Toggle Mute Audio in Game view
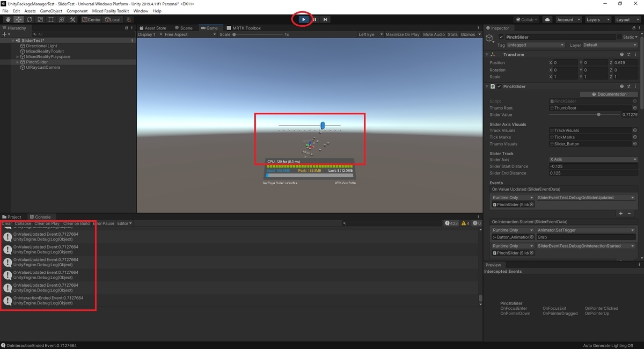The height and width of the screenshot is (349, 644). 434,34
